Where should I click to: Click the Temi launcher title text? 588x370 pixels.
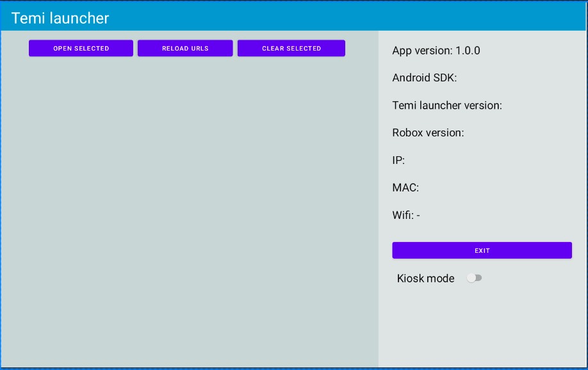pyautogui.click(x=60, y=18)
